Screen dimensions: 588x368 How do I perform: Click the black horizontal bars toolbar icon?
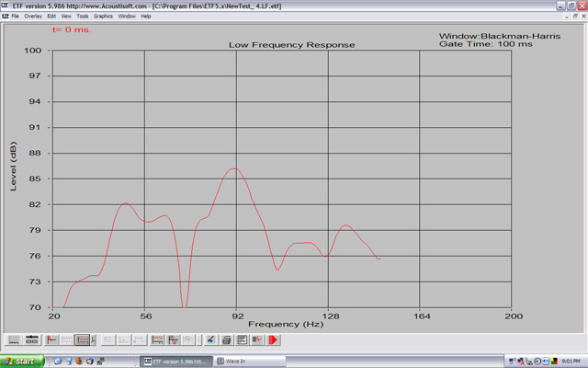(x=243, y=339)
